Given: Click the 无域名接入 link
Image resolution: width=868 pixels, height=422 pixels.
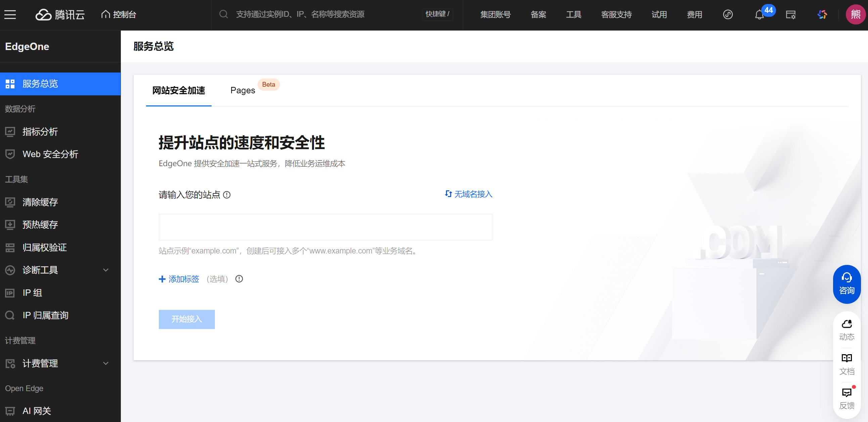Looking at the screenshot, I should [468, 194].
